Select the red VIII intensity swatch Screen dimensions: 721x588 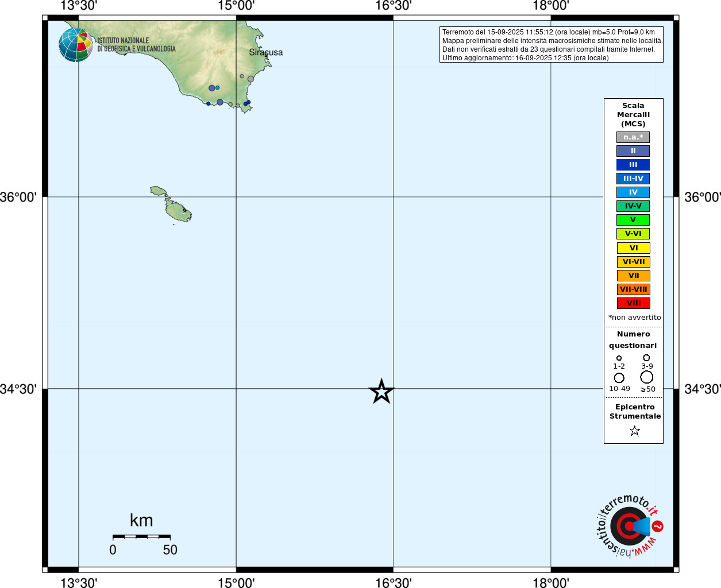click(x=634, y=303)
